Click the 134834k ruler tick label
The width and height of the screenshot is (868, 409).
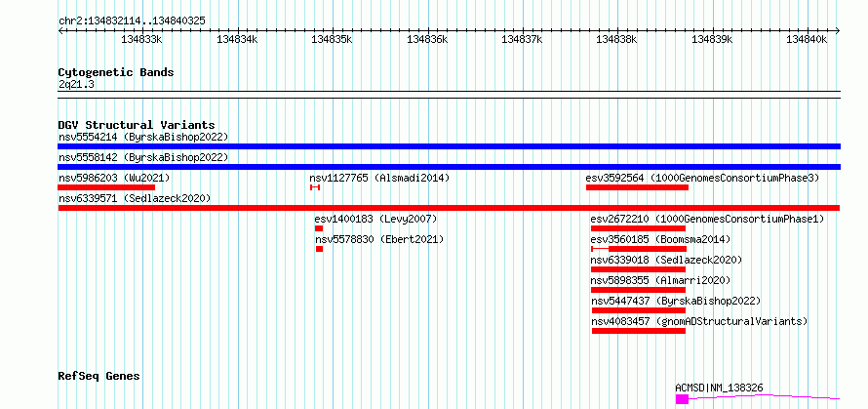coord(237,40)
